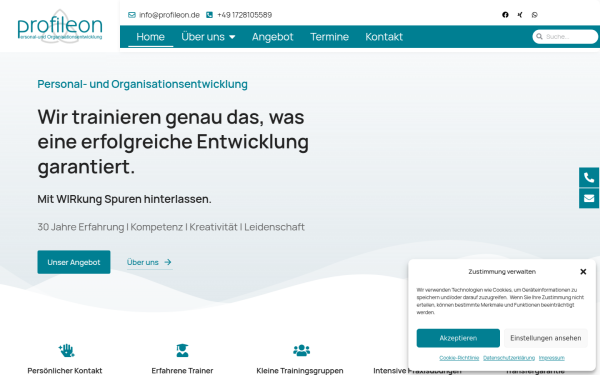The width and height of the screenshot is (600, 375).
Task: Open the WhatsApp social icon
Action: (535, 15)
